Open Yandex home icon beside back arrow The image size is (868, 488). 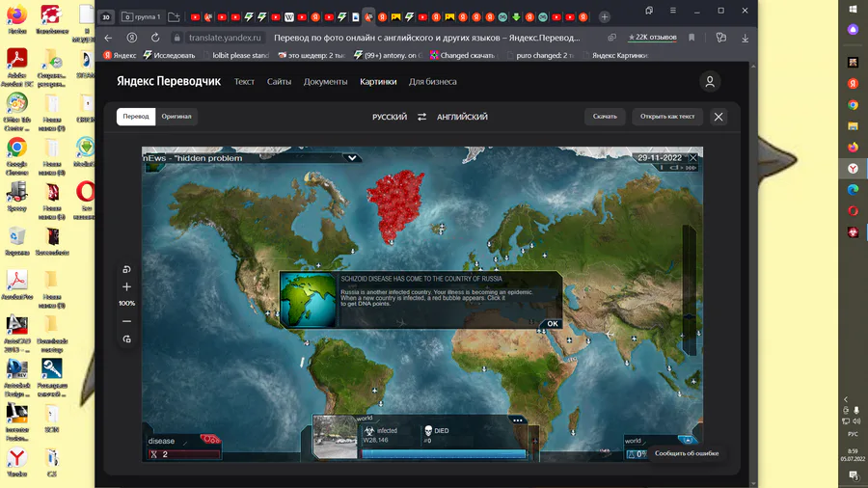tap(132, 38)
